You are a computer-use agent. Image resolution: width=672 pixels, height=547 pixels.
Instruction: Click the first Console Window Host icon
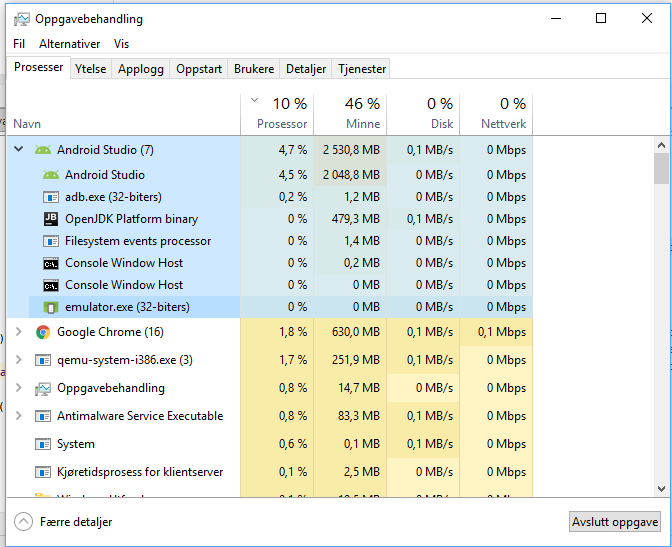coord(51,263)
